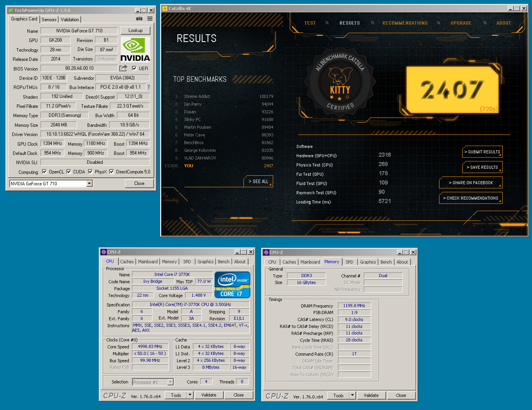The image size is (532, 410).
Task: Open the Processor #1 selection dropdown
Action: (x=153, y=382)
